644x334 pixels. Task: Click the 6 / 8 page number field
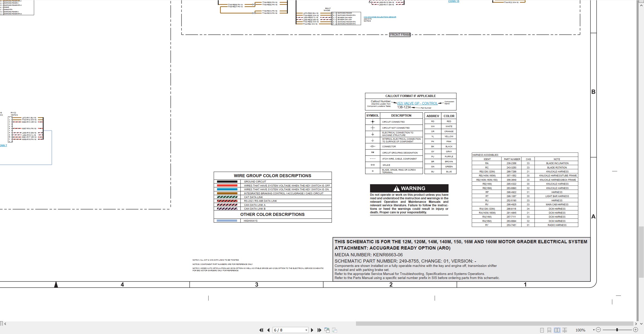click(289, 330)
